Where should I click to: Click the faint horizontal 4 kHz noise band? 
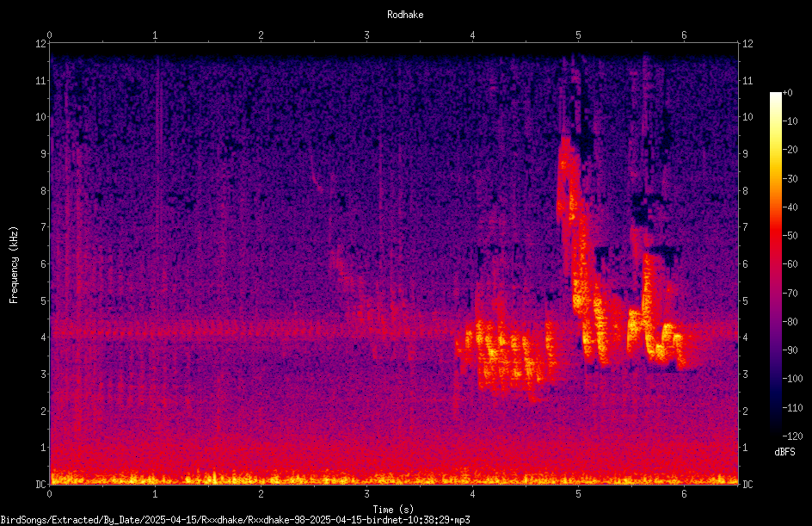249,331
